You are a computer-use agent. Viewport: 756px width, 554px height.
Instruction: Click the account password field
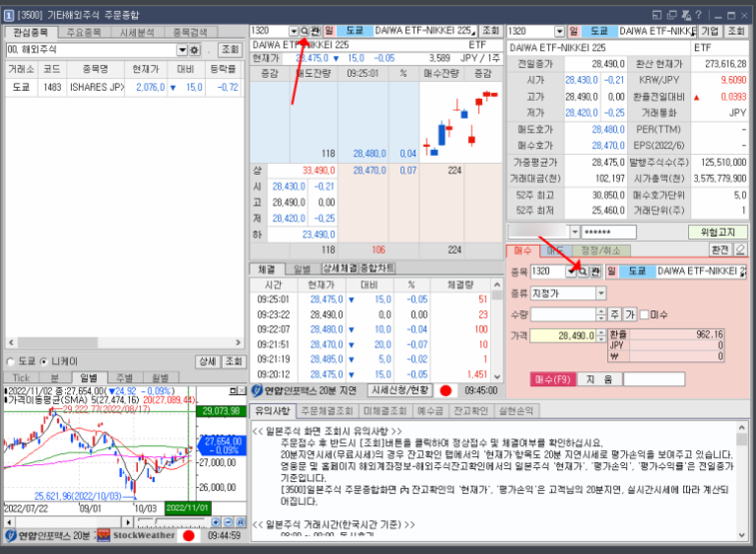608,233
